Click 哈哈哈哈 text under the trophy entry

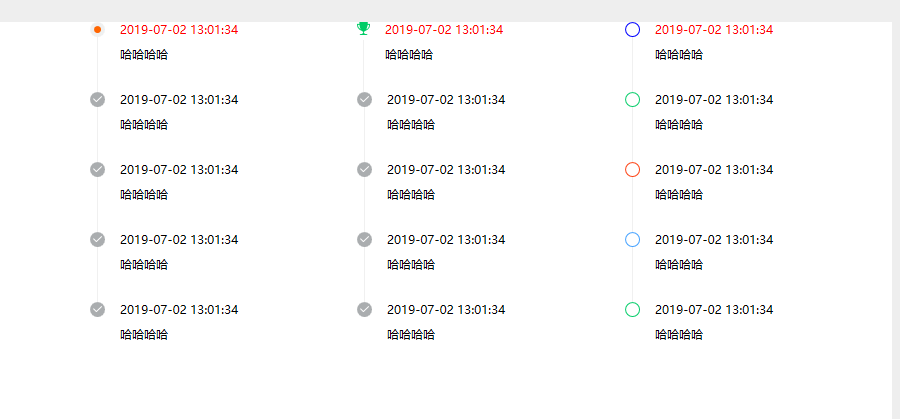point(409,55)
